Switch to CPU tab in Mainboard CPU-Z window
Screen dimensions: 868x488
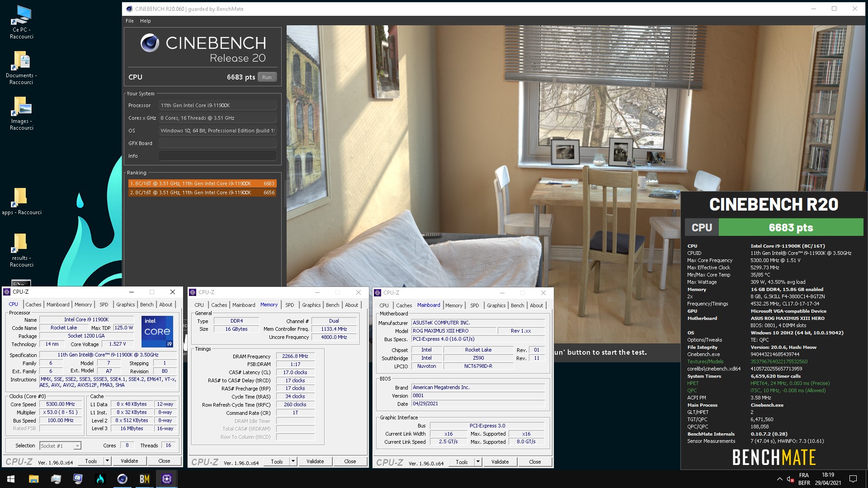point(384,305)
